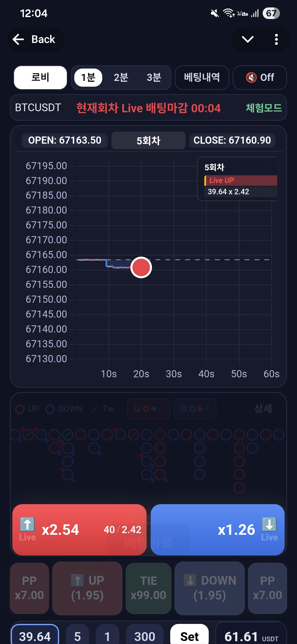The height and width of the screenshot is (644, 297).
Task: Select the TIE x99.00 bet
Action: tap(148, 588)
